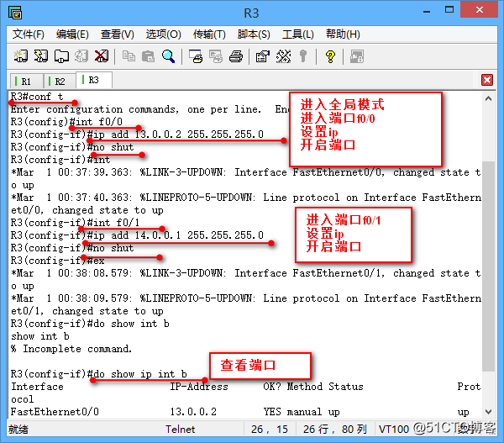This screenshot has width=504, height=443.
Task: Click the '26 行, 80 列' status entry
Action: 334,430
